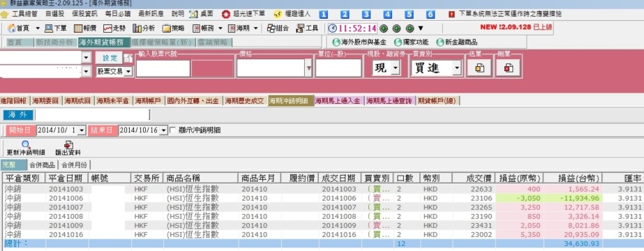Switch to the 新技術分析 tab
Image resolution: width=644 pixels, height=251 pixels.
[x=54, y=43]
